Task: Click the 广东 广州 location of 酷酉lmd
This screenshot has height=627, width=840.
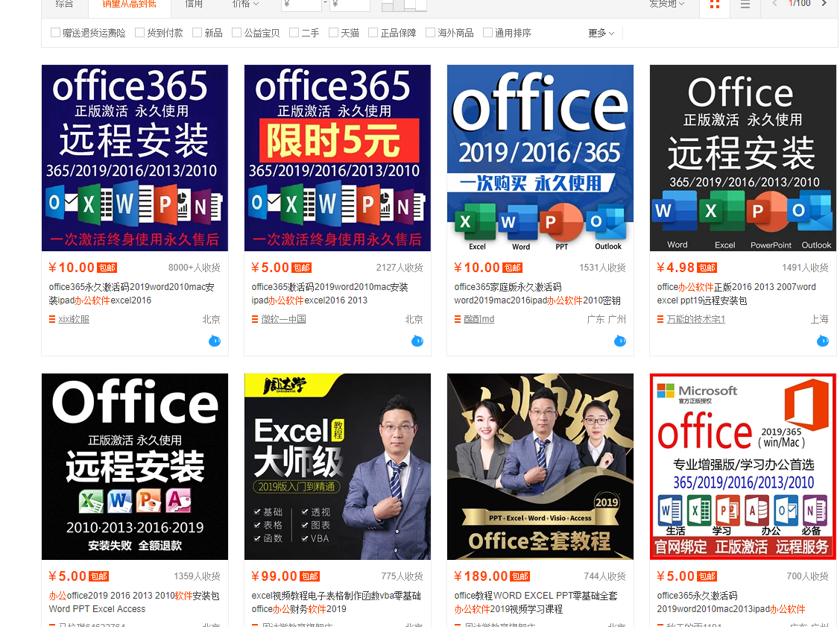Action: (x=607, y=319)
